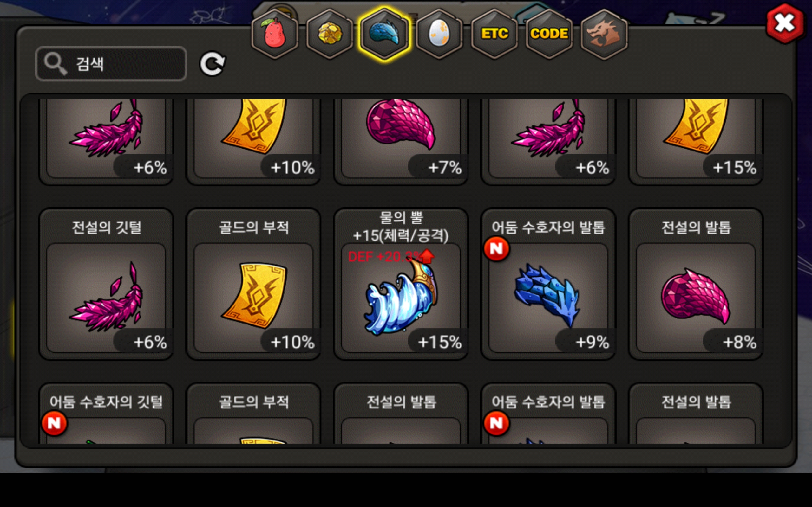This screenshot has width=812, height=507.
Task: Click the N badge on 어둠 수호자의 깃털
Action: pos(54,424)
